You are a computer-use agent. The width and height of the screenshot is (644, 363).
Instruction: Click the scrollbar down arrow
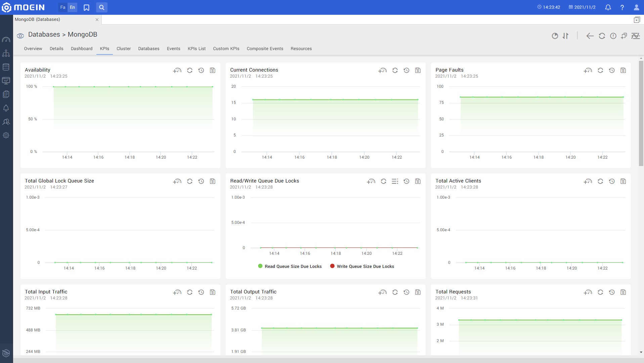click(x=641, y=352)
